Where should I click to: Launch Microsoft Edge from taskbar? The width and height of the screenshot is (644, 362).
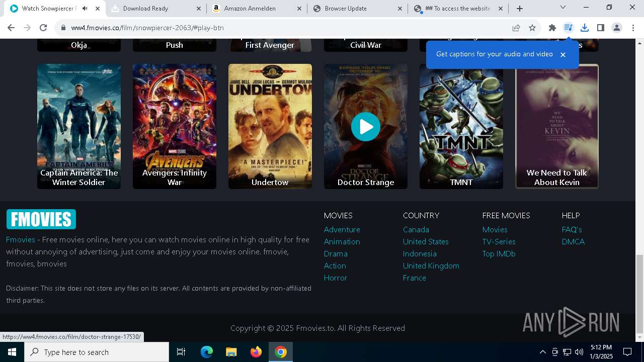pyautogui.click(x=207, y=352)
